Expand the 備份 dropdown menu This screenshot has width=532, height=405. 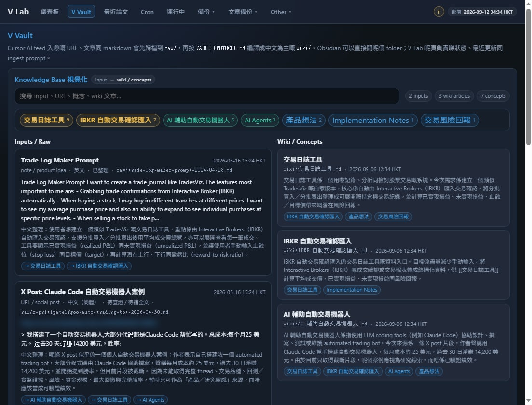coord(206,12)
